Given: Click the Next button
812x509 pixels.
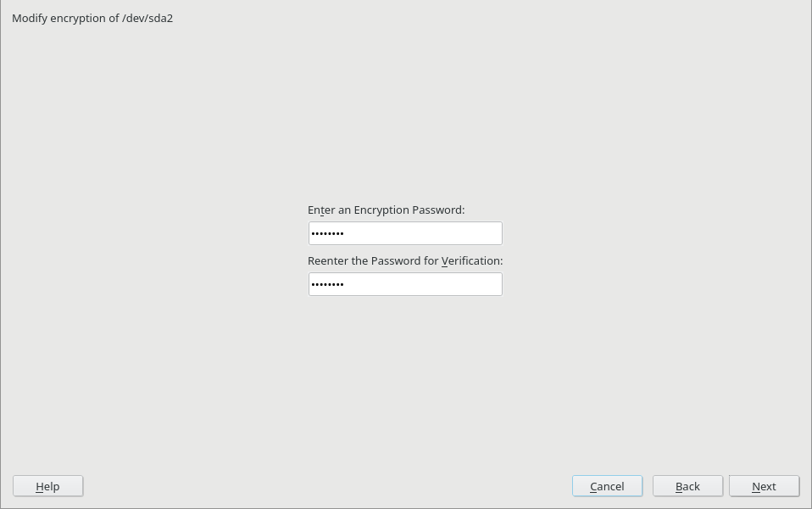Looking at the screenshot, I should pos(764,486).
